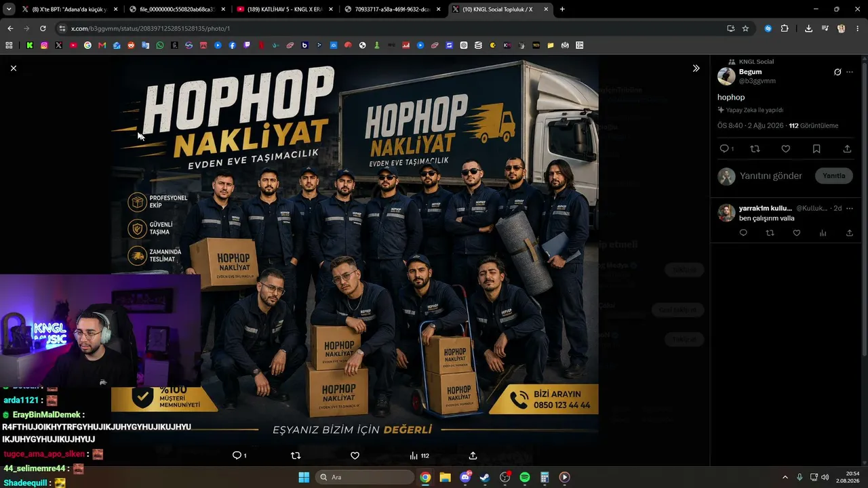This screenshot has width=868, height=488.
Task: Reply to the 'ben çalışırım valla' comment
Action: click(743, 233)
